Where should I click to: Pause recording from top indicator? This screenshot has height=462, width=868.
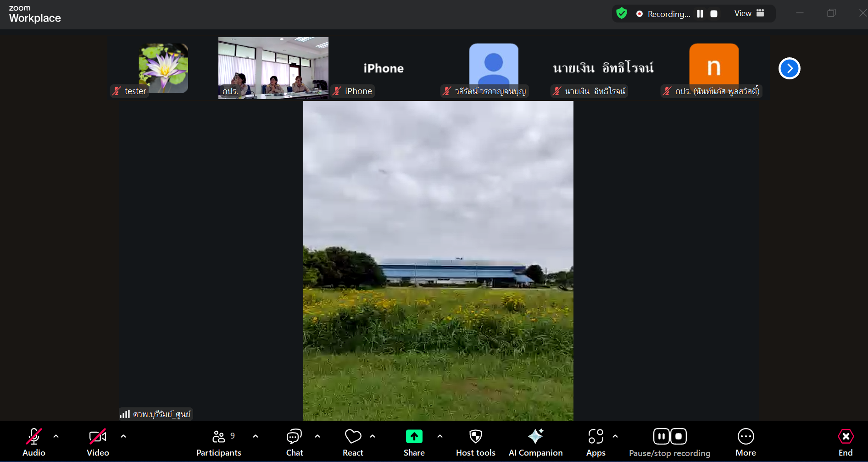click(700, 14)
